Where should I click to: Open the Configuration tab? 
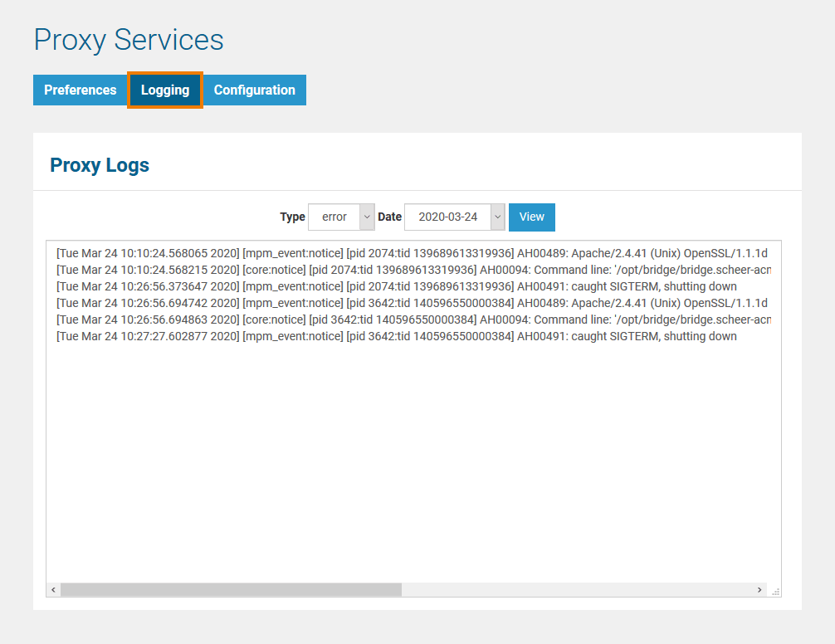pyautogui.click(x=254, y=90)
